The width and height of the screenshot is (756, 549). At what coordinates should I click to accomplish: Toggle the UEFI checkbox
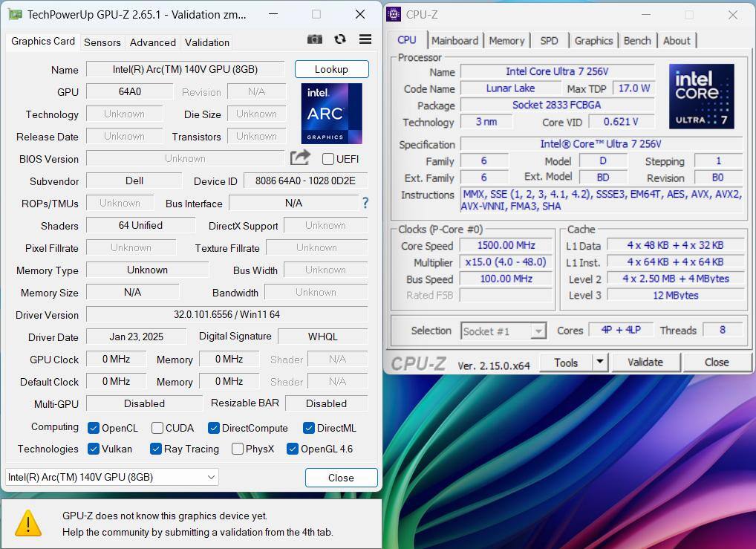(x=328, y=158)
